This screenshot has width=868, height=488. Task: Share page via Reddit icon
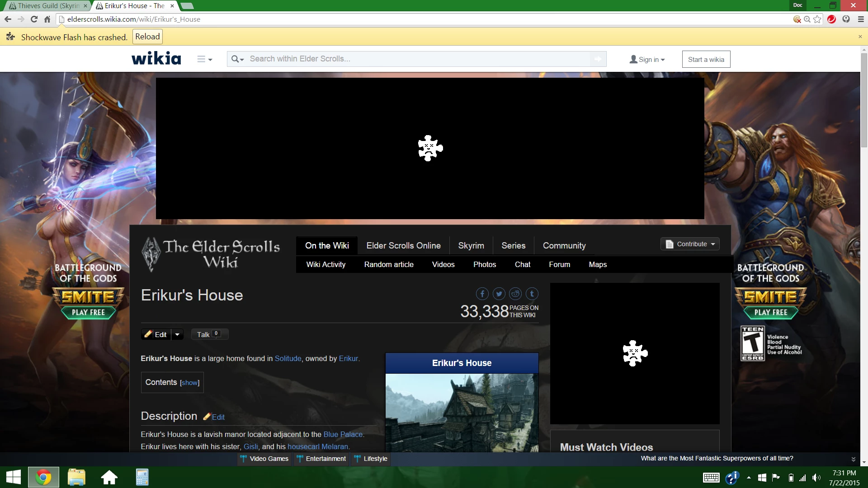(515, 294)
